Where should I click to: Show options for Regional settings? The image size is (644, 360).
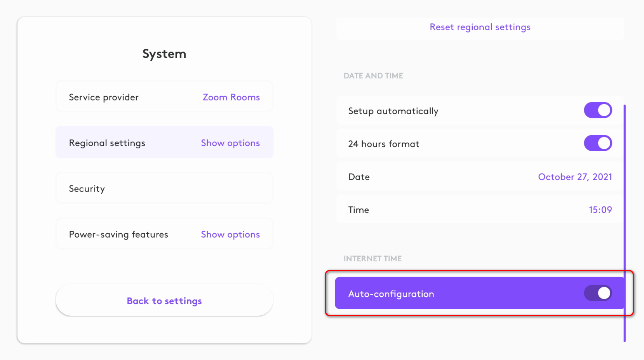[x=230, y=143]
